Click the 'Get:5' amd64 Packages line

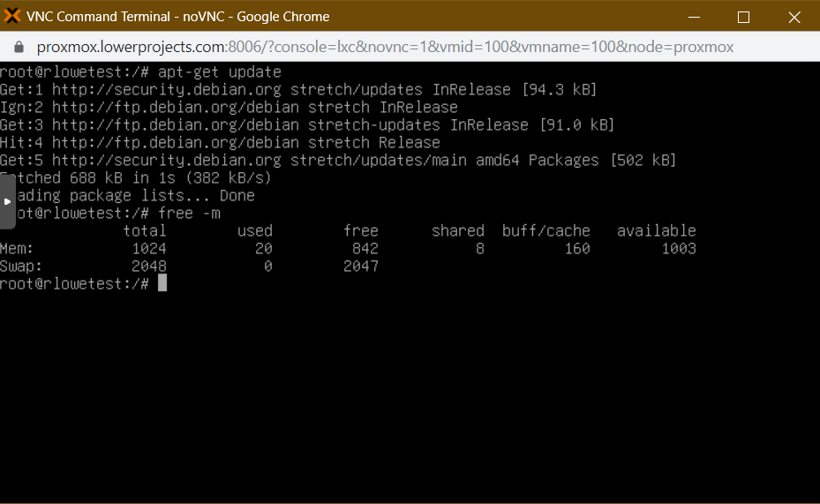(x=338, y=160)
